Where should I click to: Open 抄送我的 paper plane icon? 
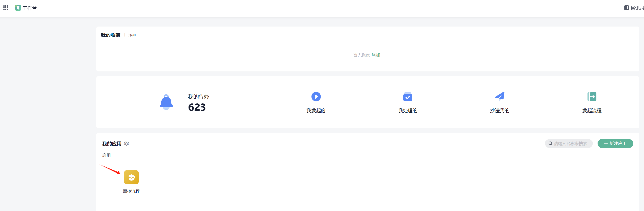click(x=500, y=96)
